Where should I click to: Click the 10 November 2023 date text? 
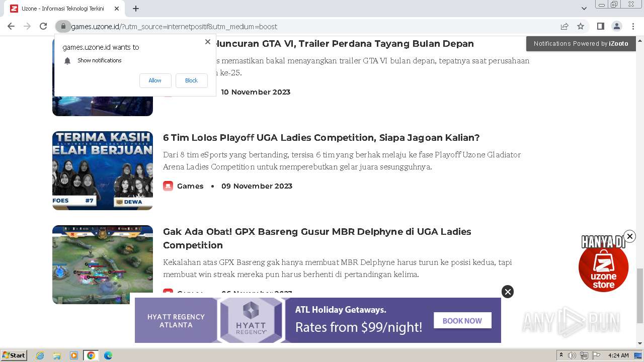pos(256,92)
